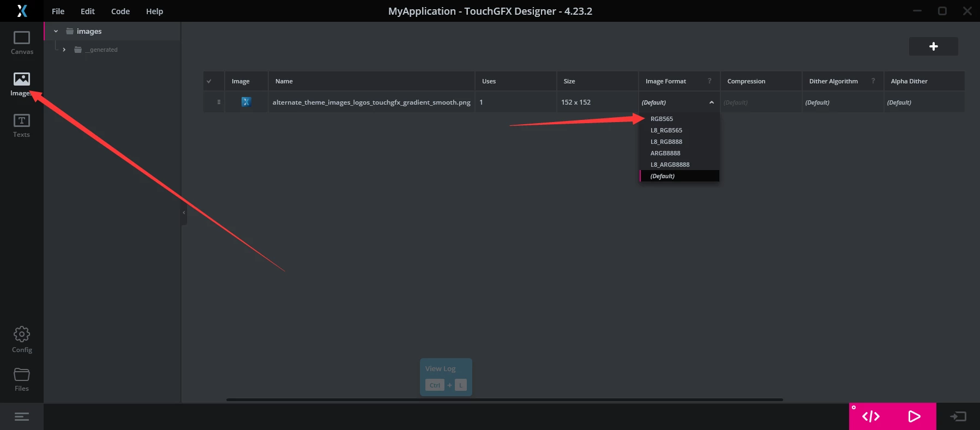Select ARGB8888 image format option
The height and width of the screenshot is (430, 980).
pyautogui.click(x=680, y=153)
